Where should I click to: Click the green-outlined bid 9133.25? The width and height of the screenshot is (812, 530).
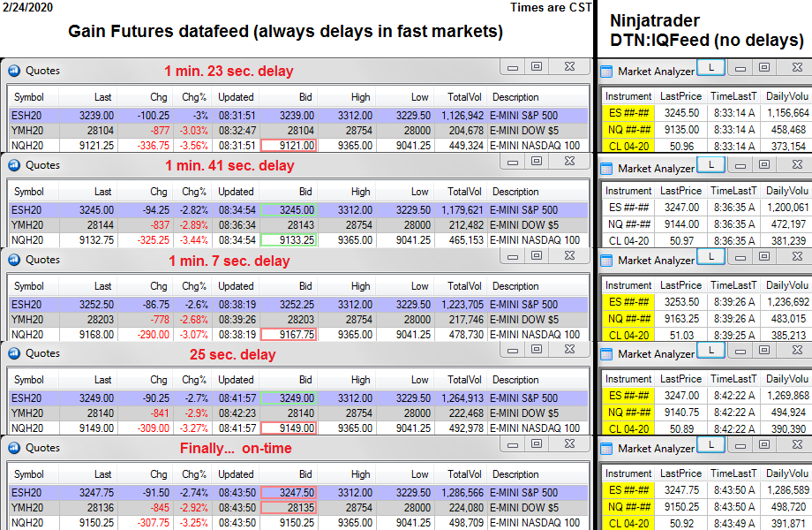pos(289,240)
